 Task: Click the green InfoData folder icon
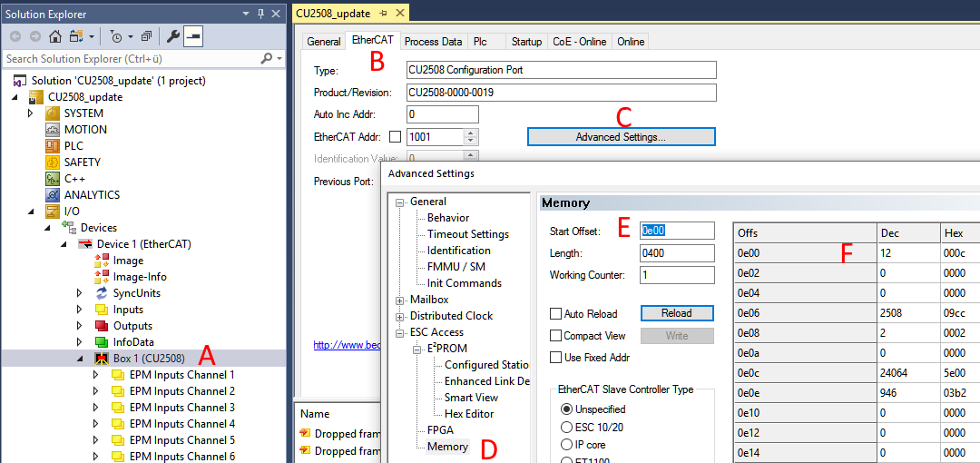[x=102, y=341]
